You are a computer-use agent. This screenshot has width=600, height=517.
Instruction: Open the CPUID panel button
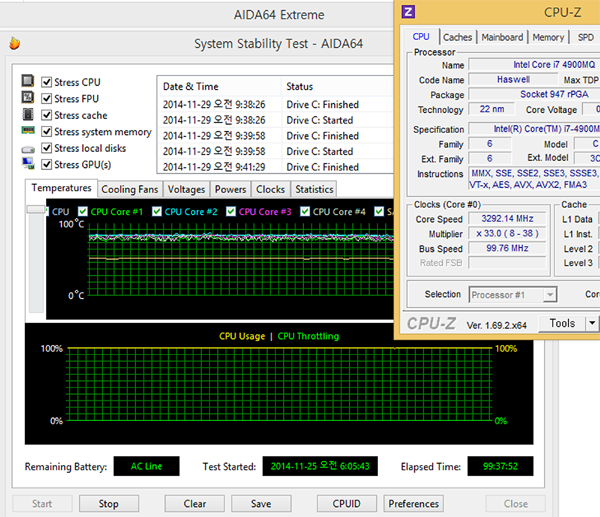coord(347,504)
